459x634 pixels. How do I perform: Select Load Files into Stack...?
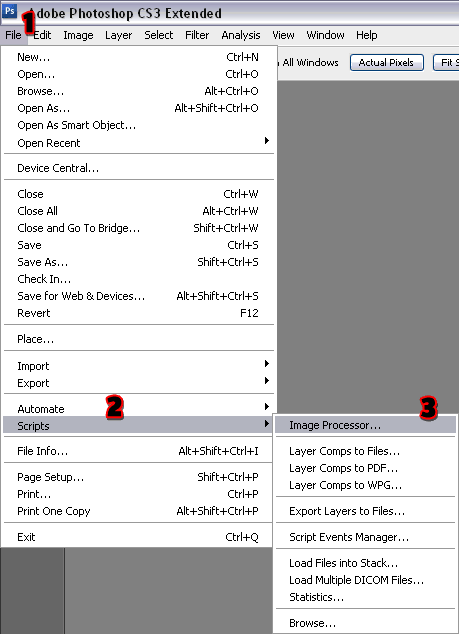click(x=366, y=563)
